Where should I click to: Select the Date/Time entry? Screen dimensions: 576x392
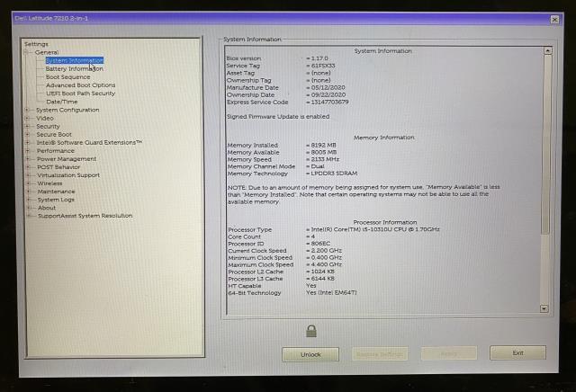point(62,102)
